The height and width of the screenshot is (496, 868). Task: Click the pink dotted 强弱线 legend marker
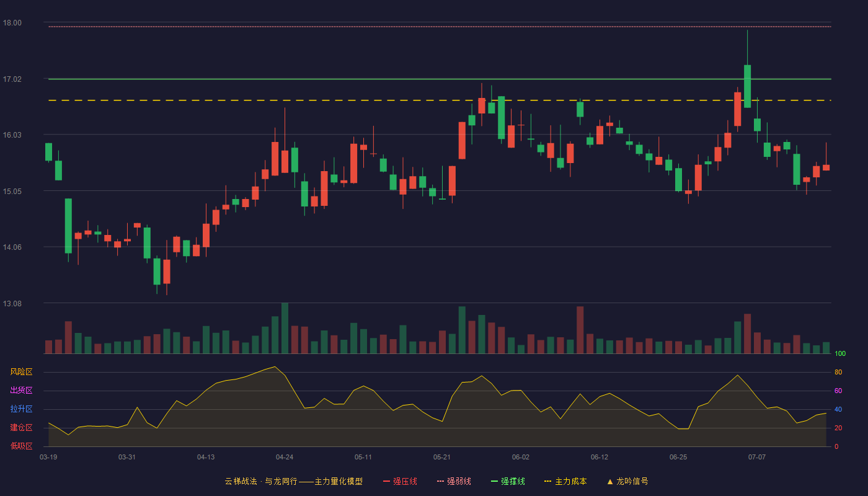(440, 481)
